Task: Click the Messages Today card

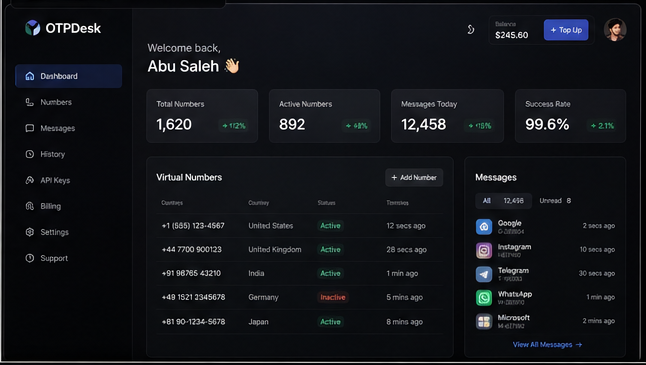Action: (447, 116)
